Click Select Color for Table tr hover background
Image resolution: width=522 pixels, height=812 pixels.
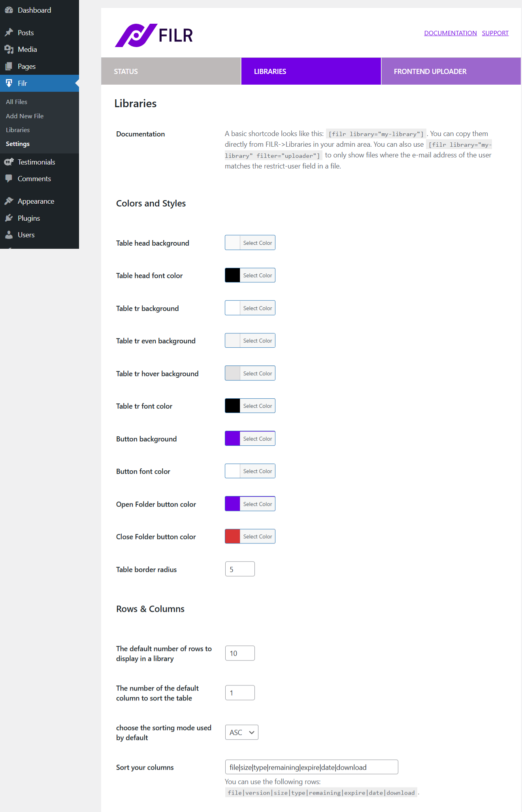[257, 373]
